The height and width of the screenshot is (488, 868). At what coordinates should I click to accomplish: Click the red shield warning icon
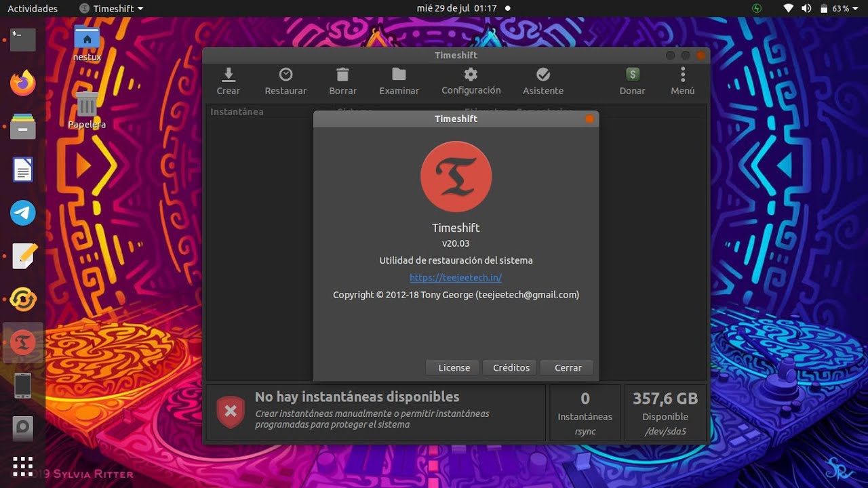click(x=231, y=411)
